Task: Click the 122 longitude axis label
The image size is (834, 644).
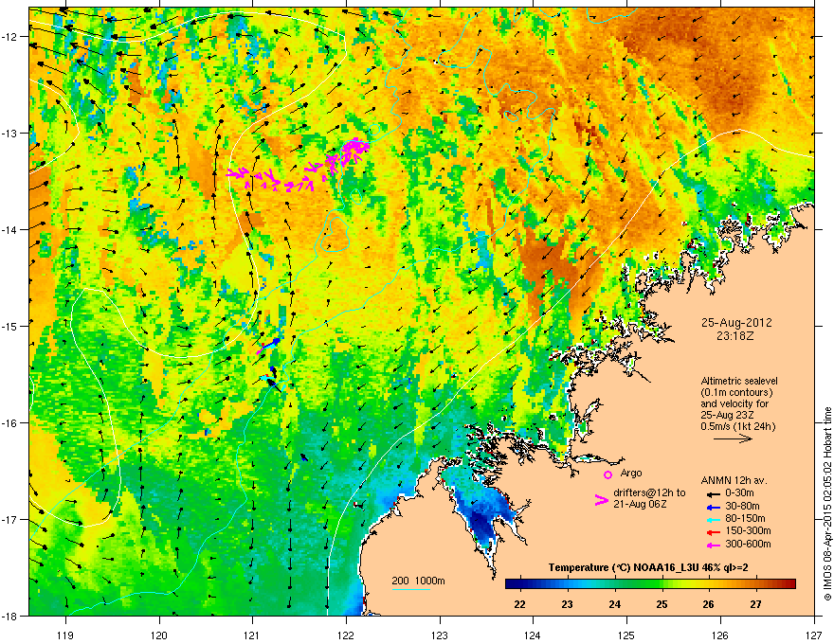Action: point(346,635)
